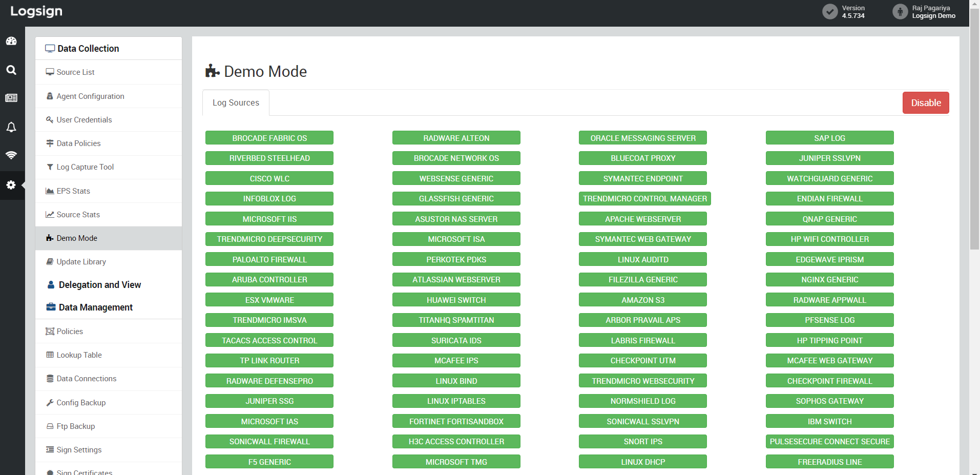The height and width of the screenshot is (475, 980).
Task: Click the wrench icon beside Config Backup
Action: pyautogui.click(x=50, y=403)
